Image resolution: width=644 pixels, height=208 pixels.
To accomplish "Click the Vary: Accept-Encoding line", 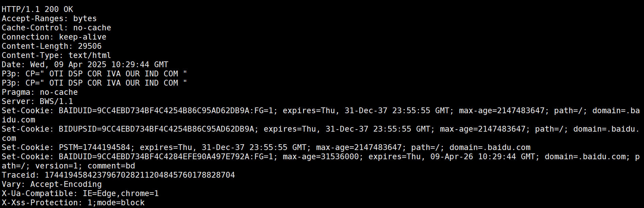I will click(x=51, y=184).
